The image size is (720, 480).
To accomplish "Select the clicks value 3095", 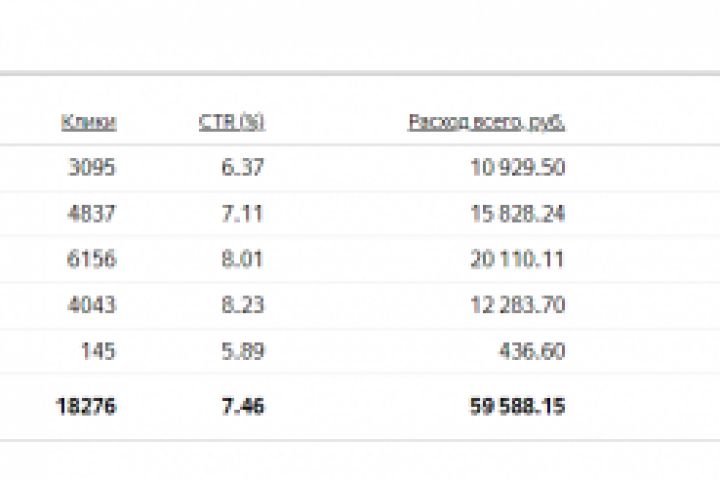I will (91, 168).
